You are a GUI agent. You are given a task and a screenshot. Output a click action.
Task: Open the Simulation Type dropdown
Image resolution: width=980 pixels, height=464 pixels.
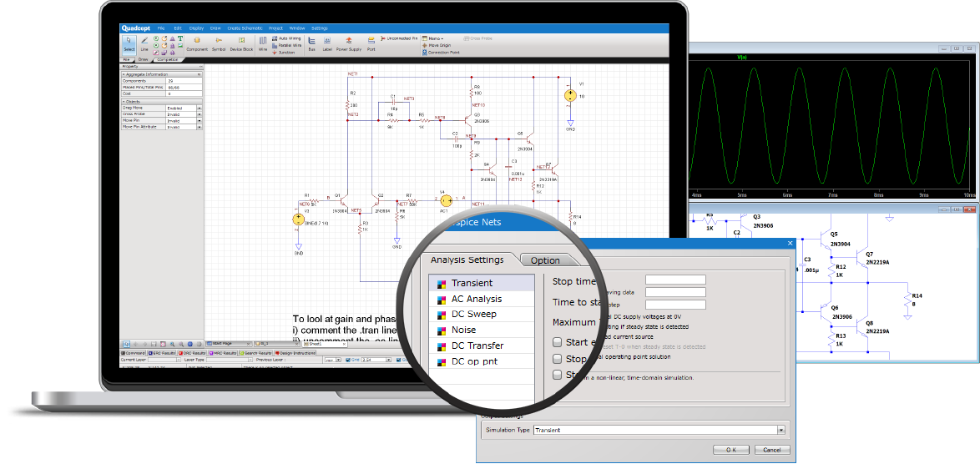click(x=780, y=431)
